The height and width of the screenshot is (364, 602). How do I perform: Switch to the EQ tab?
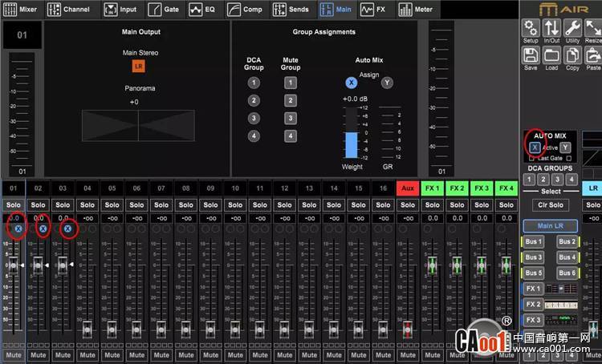pos(205,10)
